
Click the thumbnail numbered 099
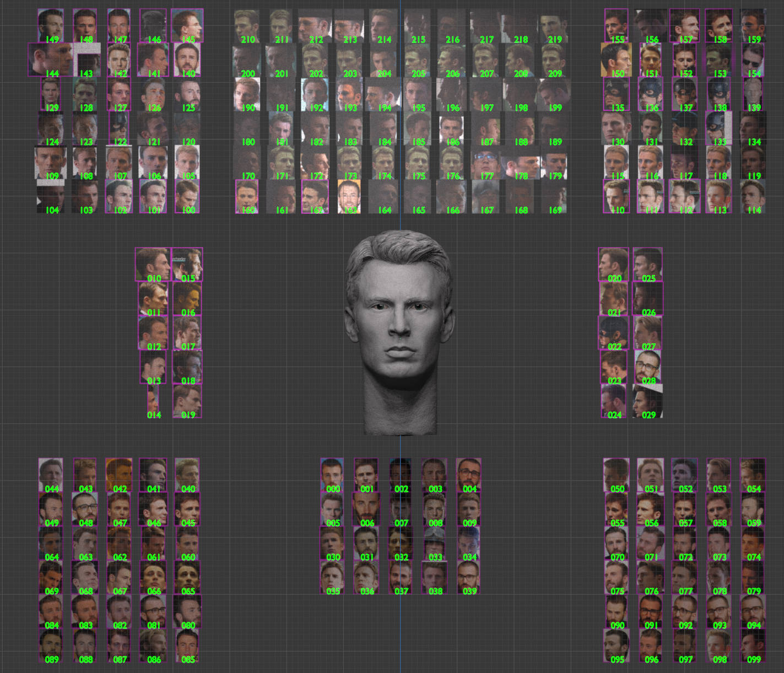click(x=753, y=645)
